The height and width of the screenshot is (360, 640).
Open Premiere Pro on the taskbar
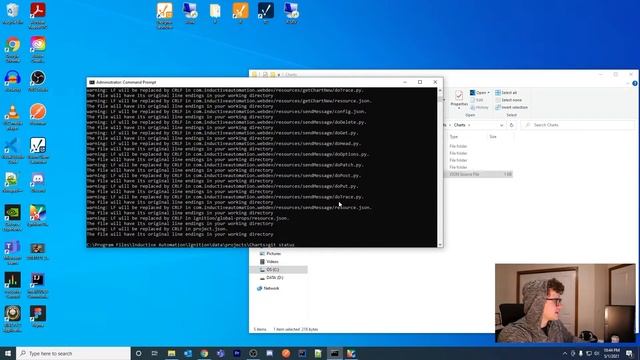pos(237,353)
